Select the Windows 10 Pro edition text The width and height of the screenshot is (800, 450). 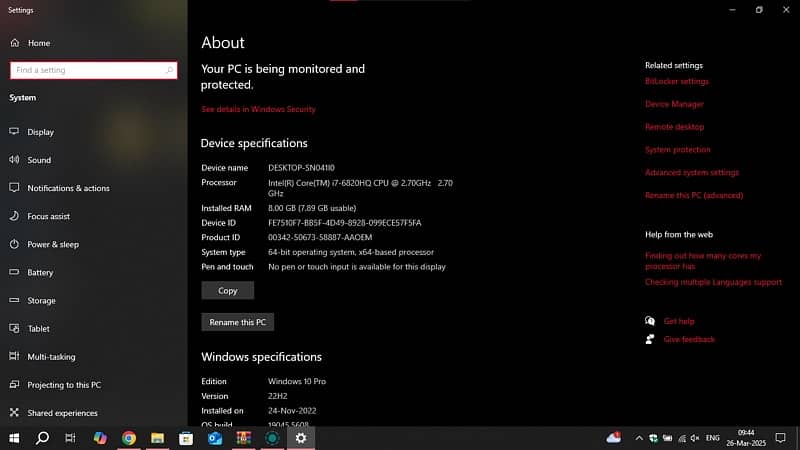point(296,381)
